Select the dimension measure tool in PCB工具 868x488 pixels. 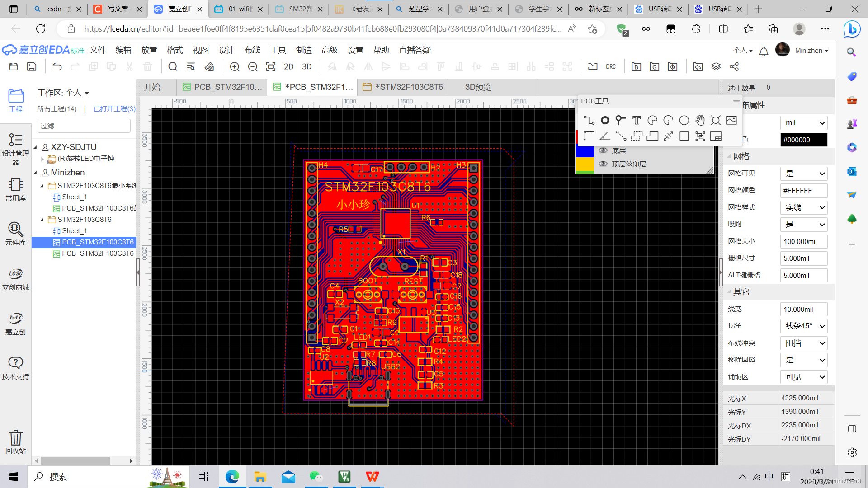[x=668, y=136]
